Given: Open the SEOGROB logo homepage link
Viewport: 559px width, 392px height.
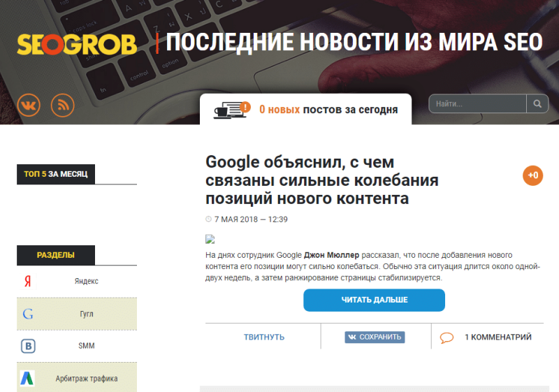Looking at the screenshot, I should [77, 45].
